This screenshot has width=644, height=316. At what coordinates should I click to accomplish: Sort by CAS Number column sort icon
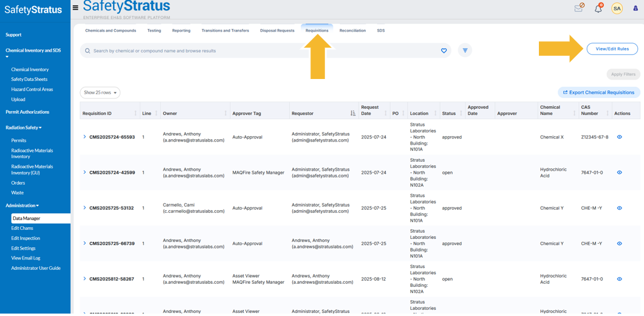click(x=606, y=114)
